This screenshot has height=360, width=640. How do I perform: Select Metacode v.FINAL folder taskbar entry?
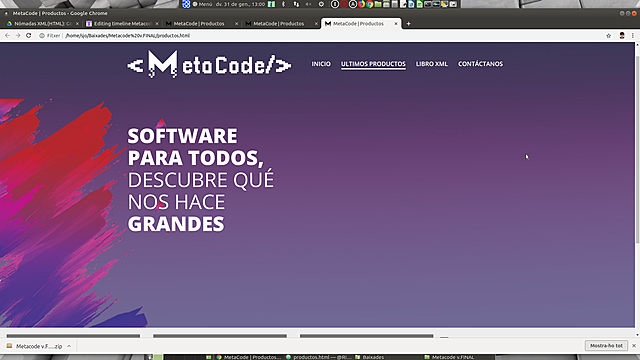coord(449,357)
